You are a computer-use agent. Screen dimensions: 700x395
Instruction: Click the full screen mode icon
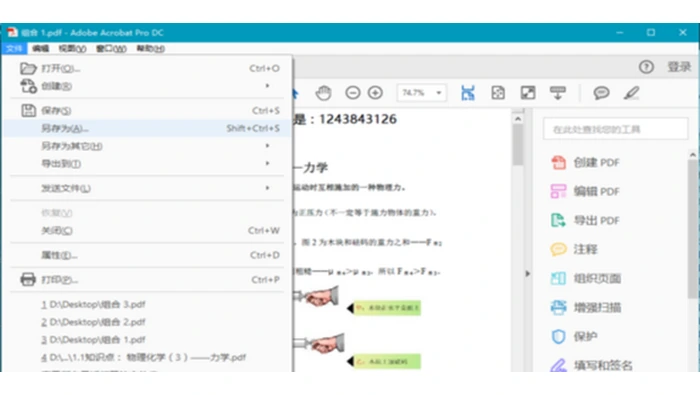click(x=528, y=93)
